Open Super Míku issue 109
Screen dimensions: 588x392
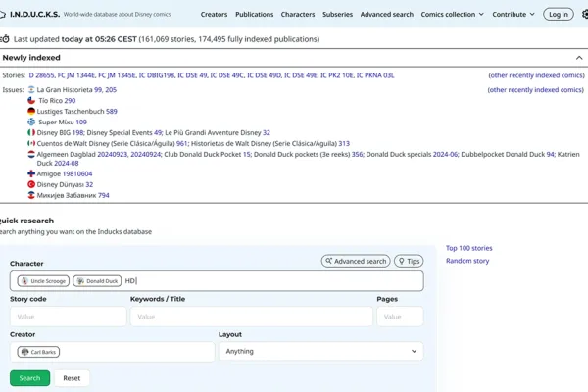coord(81,122)
